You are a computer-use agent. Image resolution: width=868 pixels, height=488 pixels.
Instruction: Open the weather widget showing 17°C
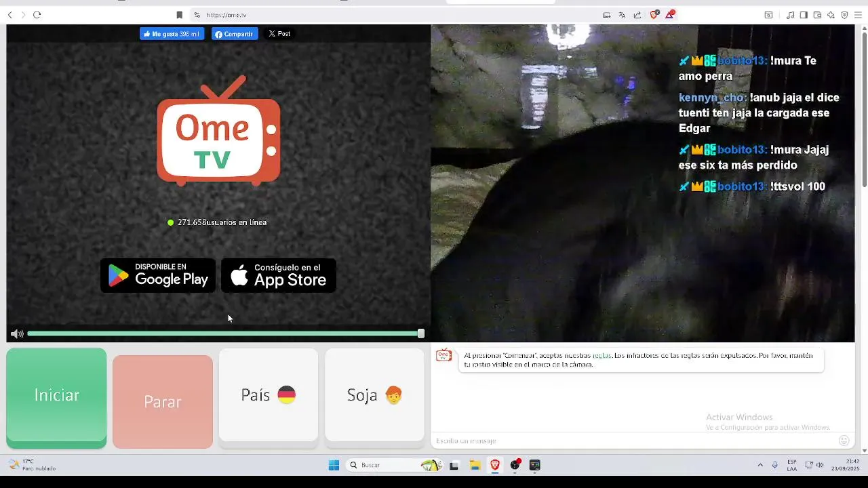(33, 465)
